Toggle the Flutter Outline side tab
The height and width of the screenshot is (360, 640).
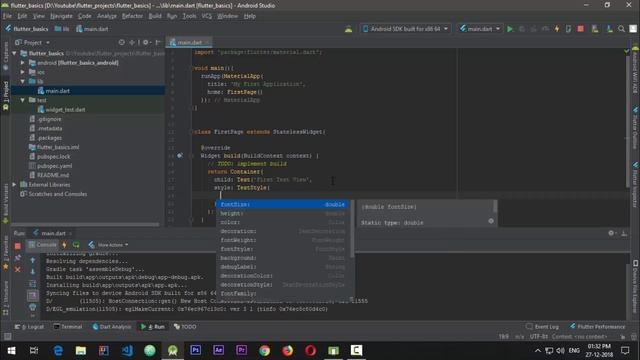pyautogui.click(x=635, y=128)
